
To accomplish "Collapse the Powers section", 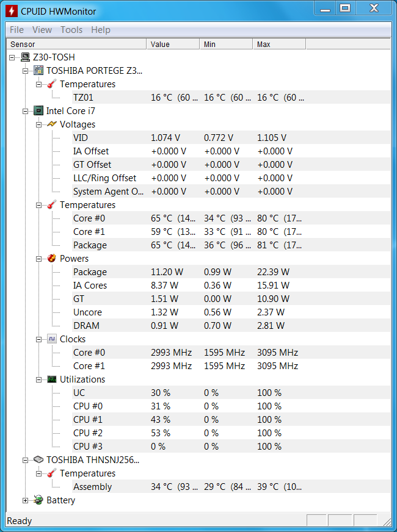I will pos(38,259).
